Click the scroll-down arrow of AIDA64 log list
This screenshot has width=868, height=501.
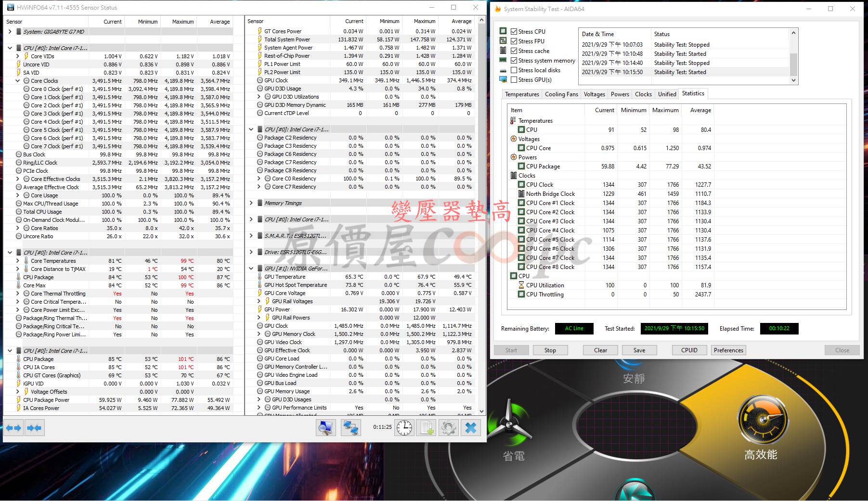pos(794,81)
